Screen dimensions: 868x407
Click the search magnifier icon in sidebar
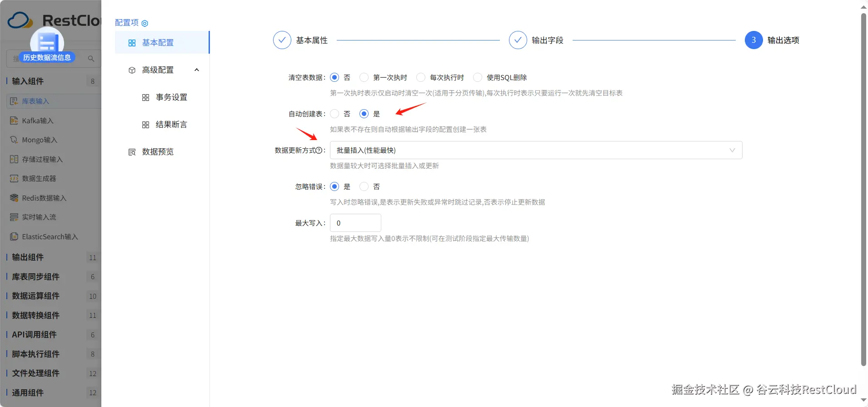click(91, 59)
